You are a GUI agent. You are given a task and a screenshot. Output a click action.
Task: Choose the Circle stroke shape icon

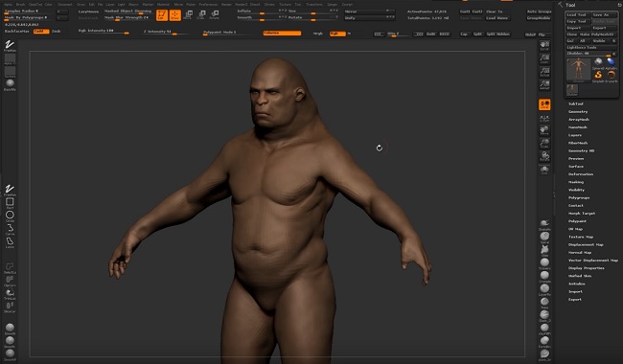(x=10, y=216)
